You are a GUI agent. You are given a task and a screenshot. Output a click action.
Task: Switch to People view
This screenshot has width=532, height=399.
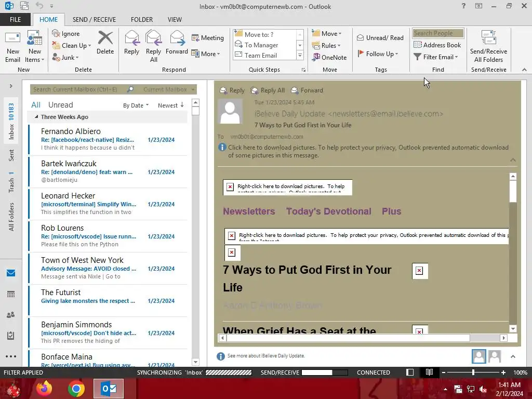[11, 315]
